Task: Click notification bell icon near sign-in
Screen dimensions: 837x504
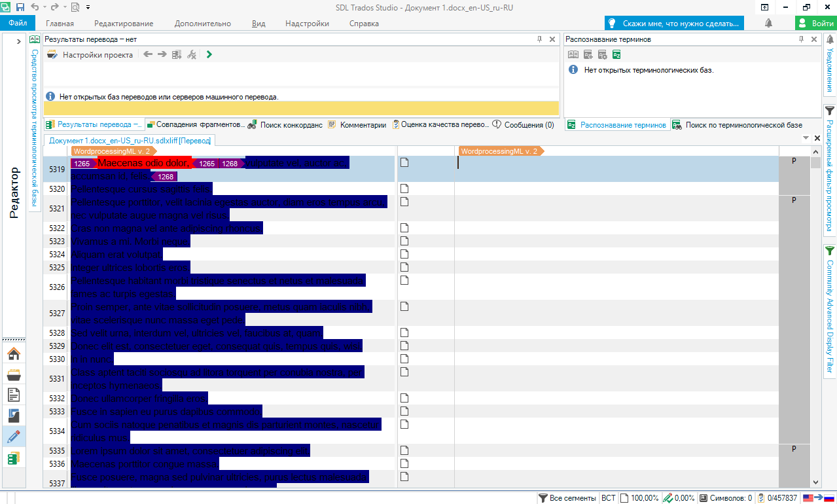Action: pyautogui.click(x=768, y=24)
